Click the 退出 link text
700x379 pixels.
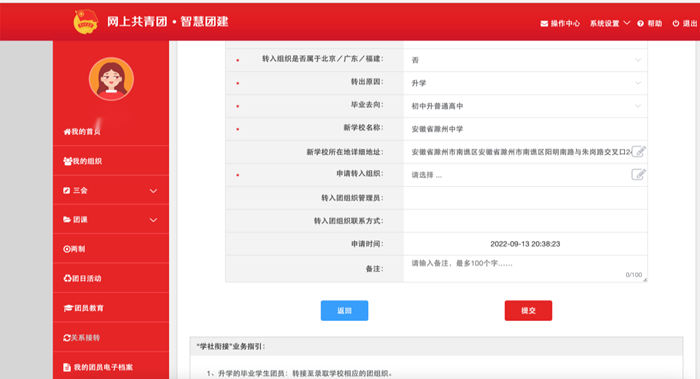[689, 24]
